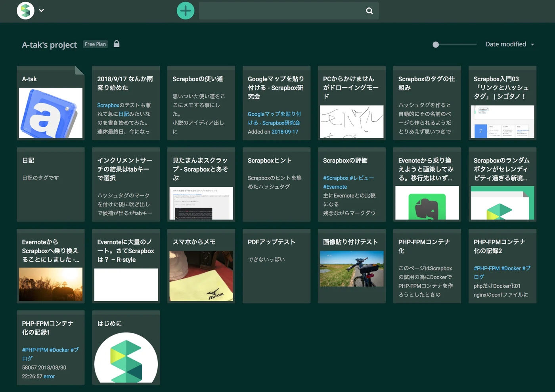
Task: Create a new page with the plus button
Action: [186, 11]
